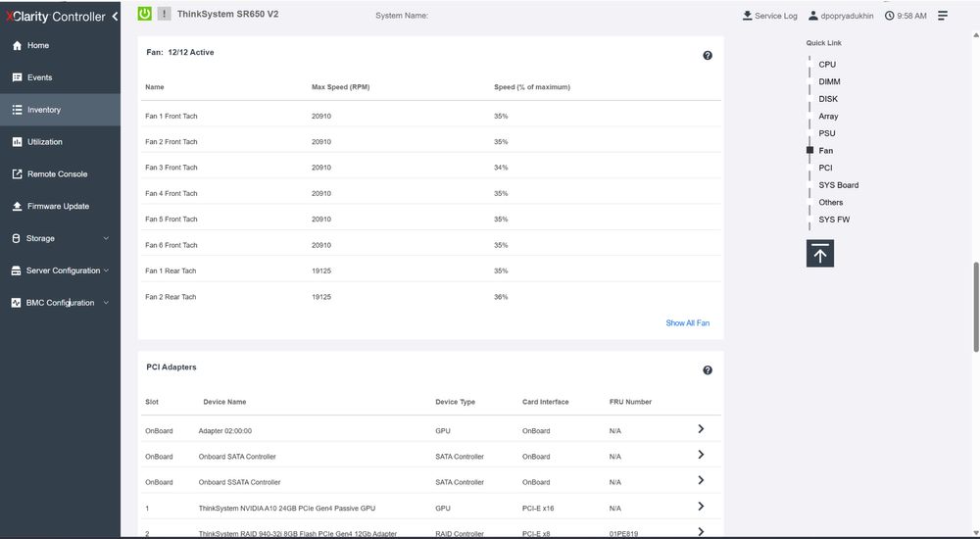
Task: Click the Fan 3 Front Tach name
Action: (171, 168)
